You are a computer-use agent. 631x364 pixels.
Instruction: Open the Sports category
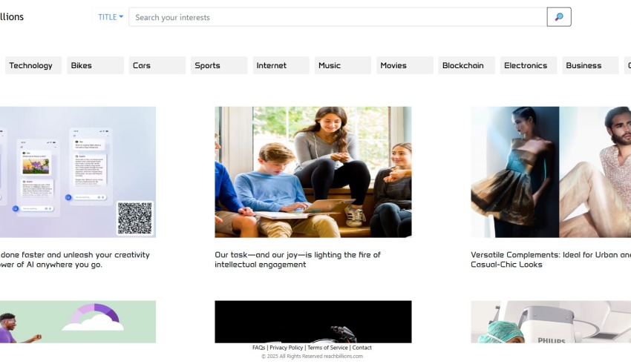[218, 65]
